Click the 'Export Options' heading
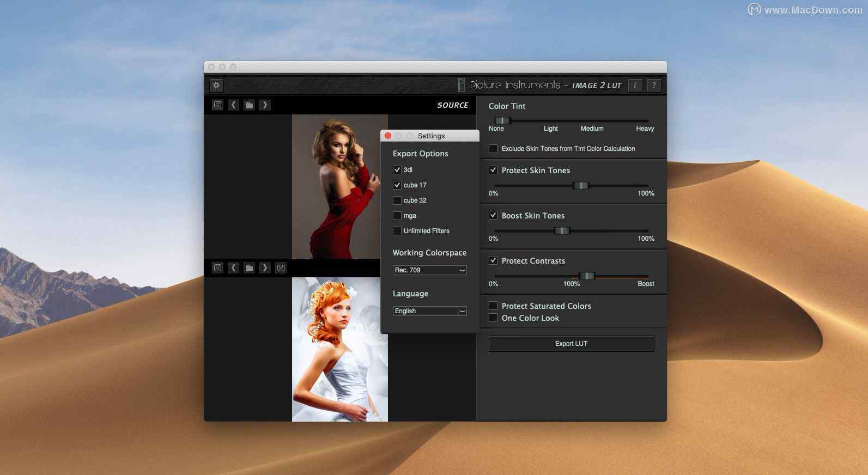868x475 pixels. pyautogui.click(x=420, y=154)
